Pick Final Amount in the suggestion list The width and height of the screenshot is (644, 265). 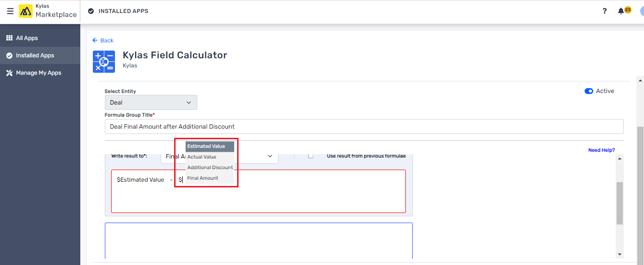tap(203, 178)
